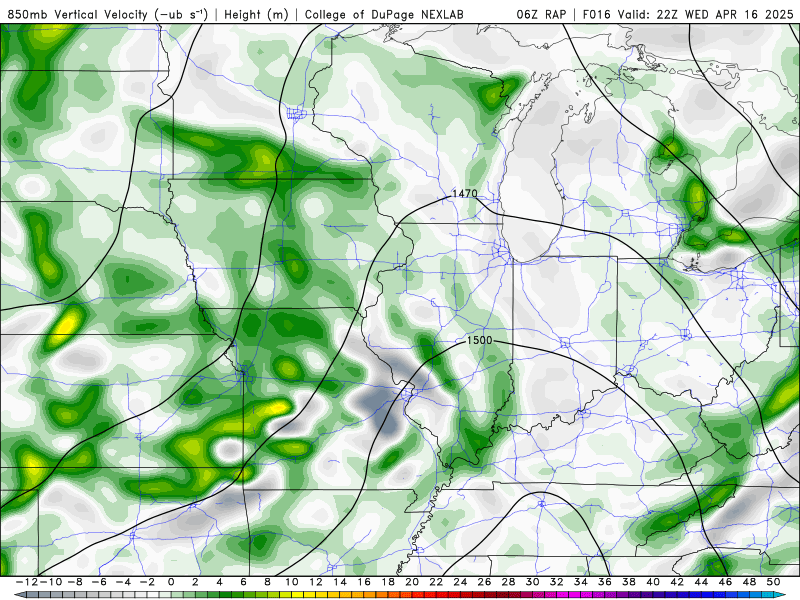Click the 50 value on the color scale
Screen dimensions: 800x600
(x=773, y=582)
